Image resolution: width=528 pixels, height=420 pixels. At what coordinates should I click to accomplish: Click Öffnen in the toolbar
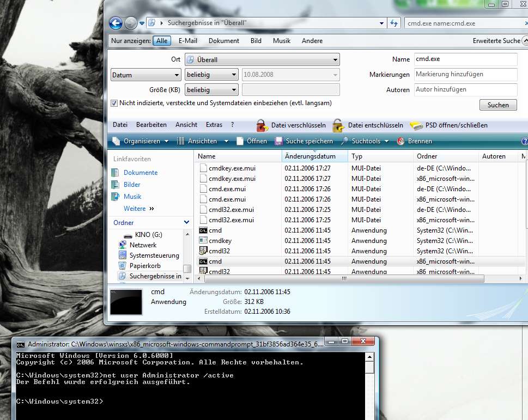click(x=252, y=141)
